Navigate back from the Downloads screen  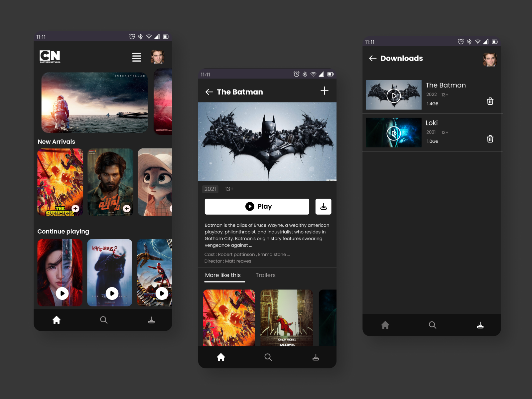tap(372, 58)
